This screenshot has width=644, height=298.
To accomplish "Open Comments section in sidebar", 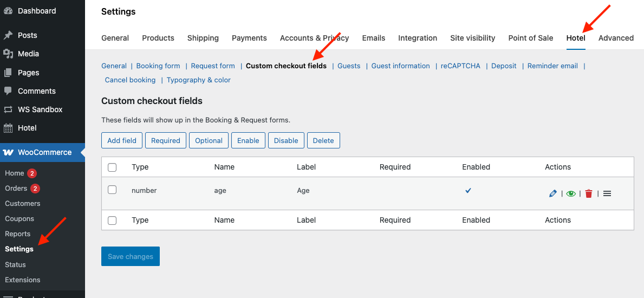I will [x=36, y=91].
